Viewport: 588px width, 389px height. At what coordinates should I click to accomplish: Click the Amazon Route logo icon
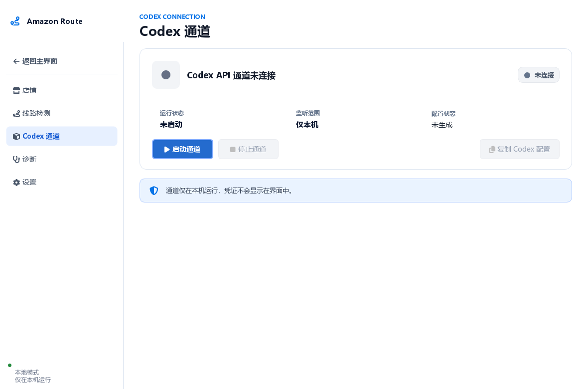pyautogui.click(x=15, y=21)
